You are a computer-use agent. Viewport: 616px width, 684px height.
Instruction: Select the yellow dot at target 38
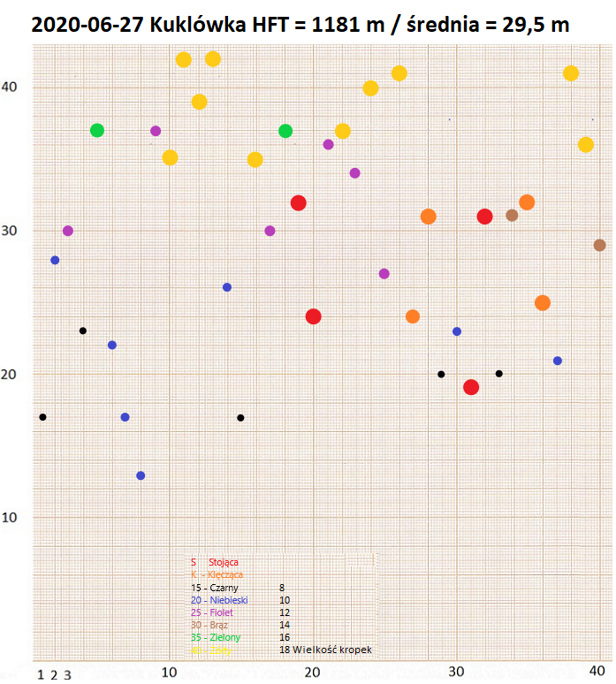[571, 73]
